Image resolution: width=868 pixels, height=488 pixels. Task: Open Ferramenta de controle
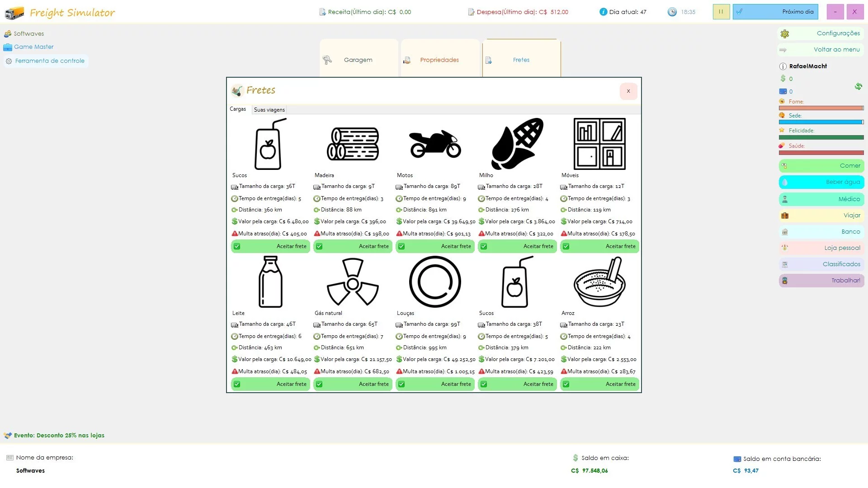[x=46, y=61]
